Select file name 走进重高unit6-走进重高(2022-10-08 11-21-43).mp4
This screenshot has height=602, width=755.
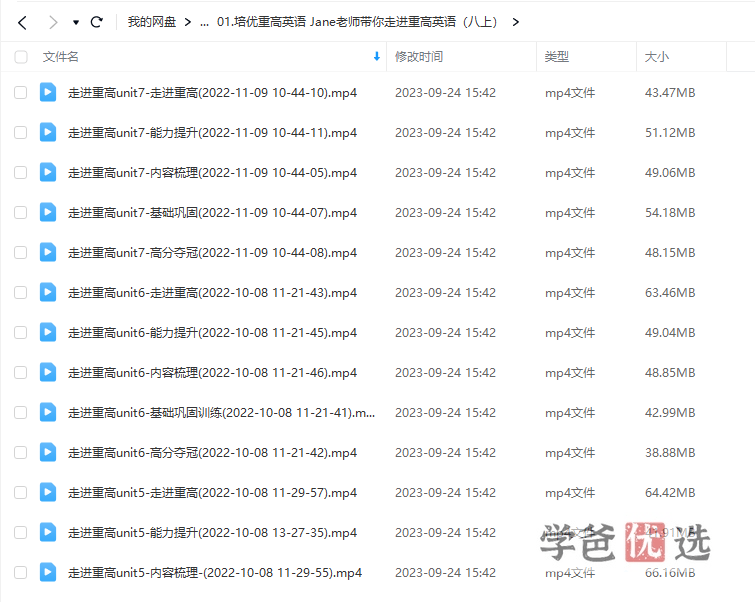coord(212,292)
